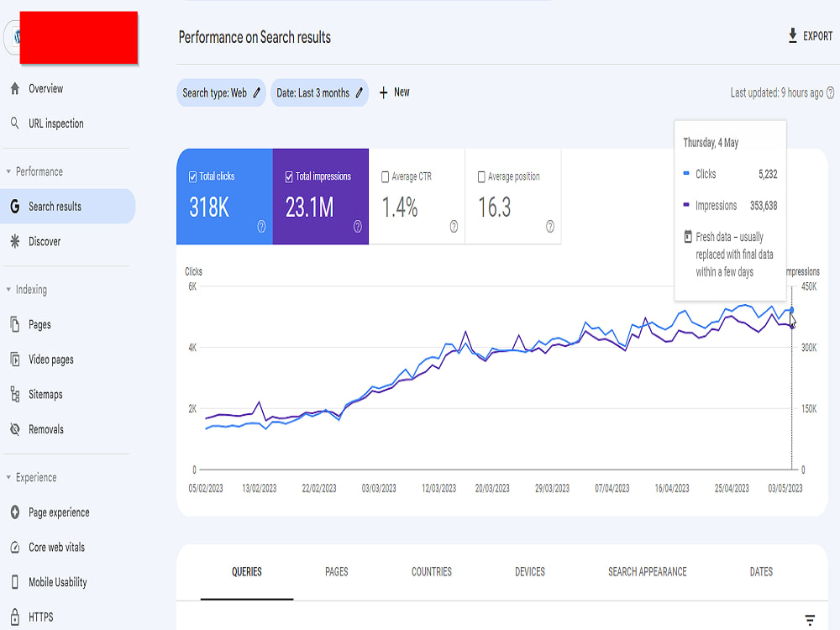
Task: Click the Average CTR 1.4% card
Action: [x=417, y=197]
